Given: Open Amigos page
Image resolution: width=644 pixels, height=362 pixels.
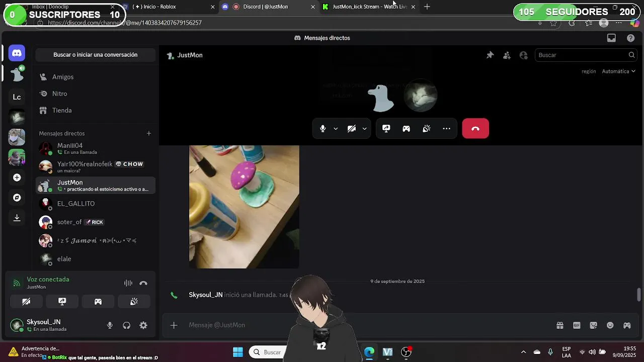Looking at the screenshot, I should click(x=96, y=77).
